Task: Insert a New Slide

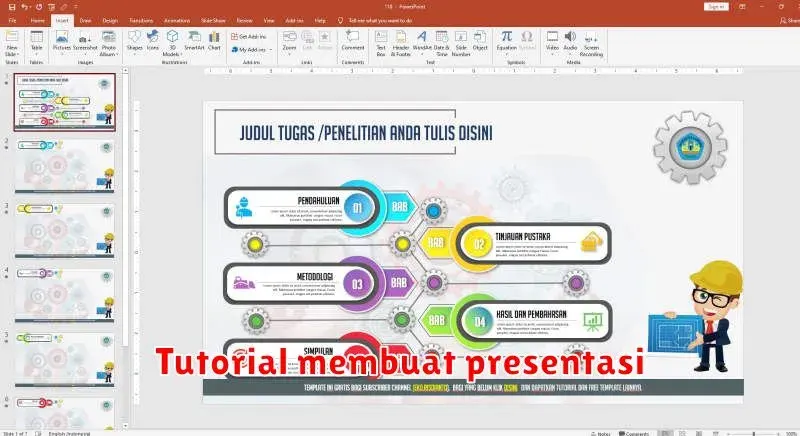Action: pos(12,43)
